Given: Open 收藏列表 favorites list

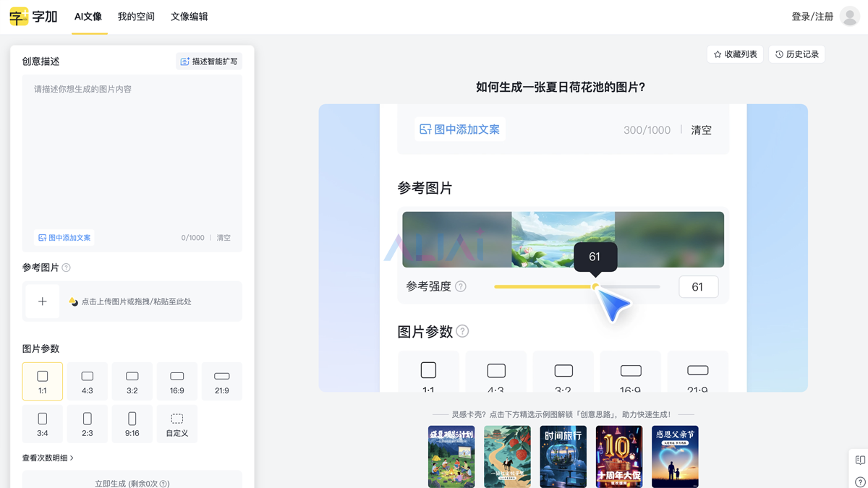Looking at the screenshot, I should (735, 54).
